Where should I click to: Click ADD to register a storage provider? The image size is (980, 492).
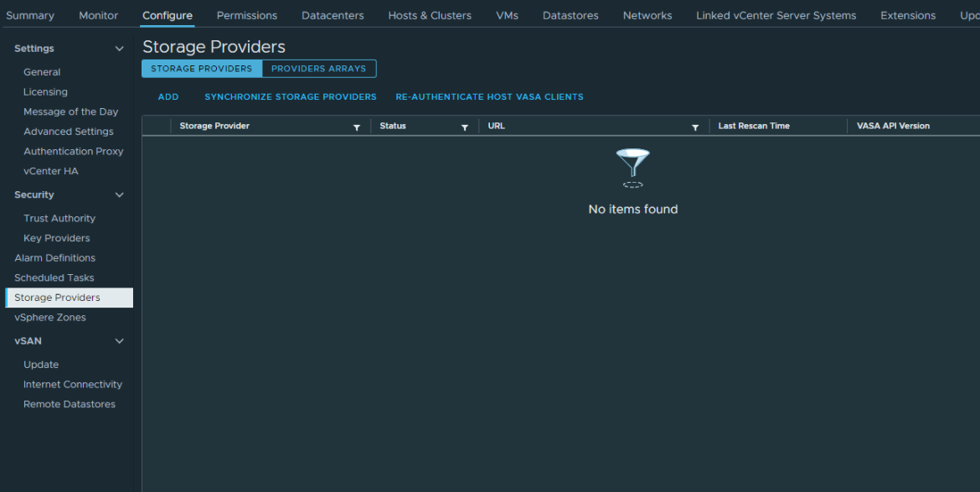point(168,96)
